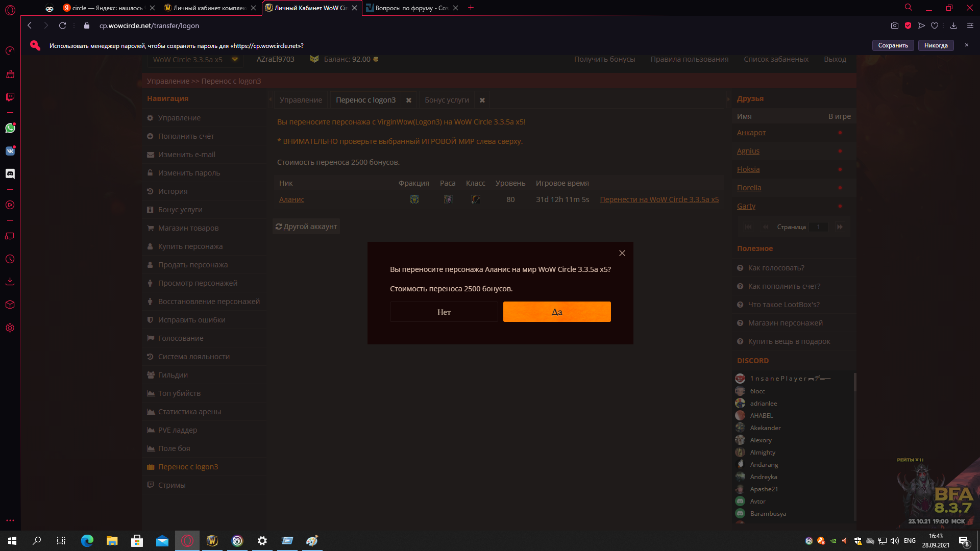980x551 pixels.
Task: Open Twitch sidebar icon
Action: pos(10,97)
